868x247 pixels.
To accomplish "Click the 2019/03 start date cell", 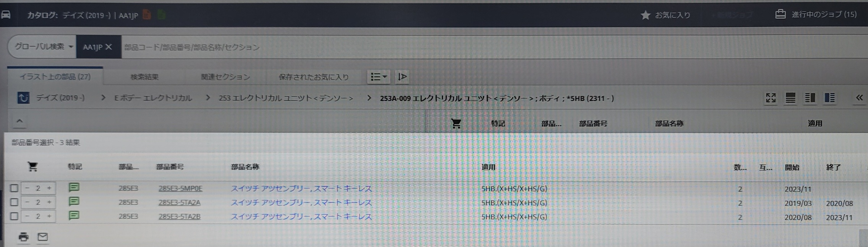I will pos(798,203).
